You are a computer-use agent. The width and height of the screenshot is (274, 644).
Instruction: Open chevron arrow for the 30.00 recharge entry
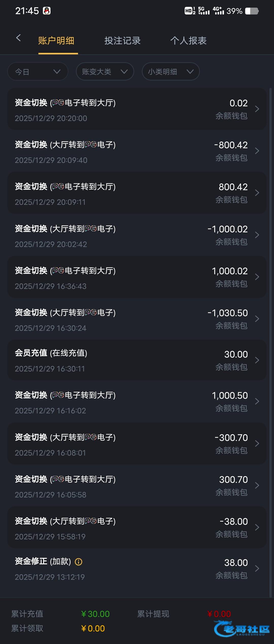(x=257, y=360)
